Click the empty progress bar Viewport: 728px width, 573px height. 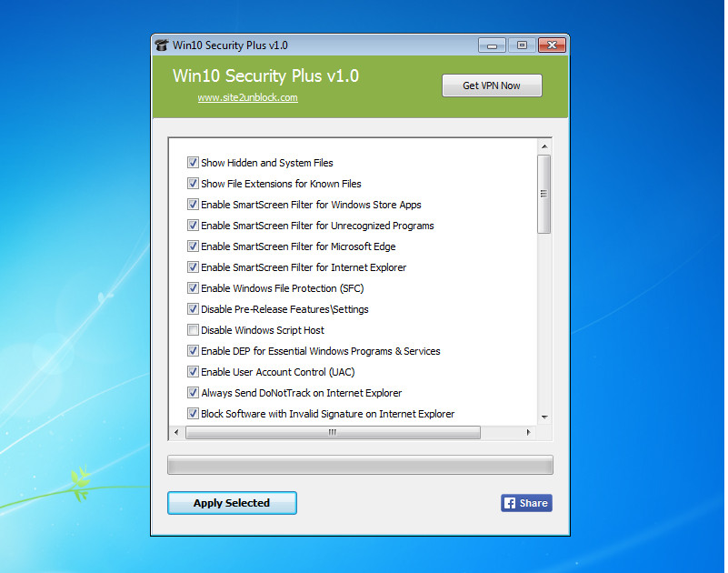[x=360, y=465]
